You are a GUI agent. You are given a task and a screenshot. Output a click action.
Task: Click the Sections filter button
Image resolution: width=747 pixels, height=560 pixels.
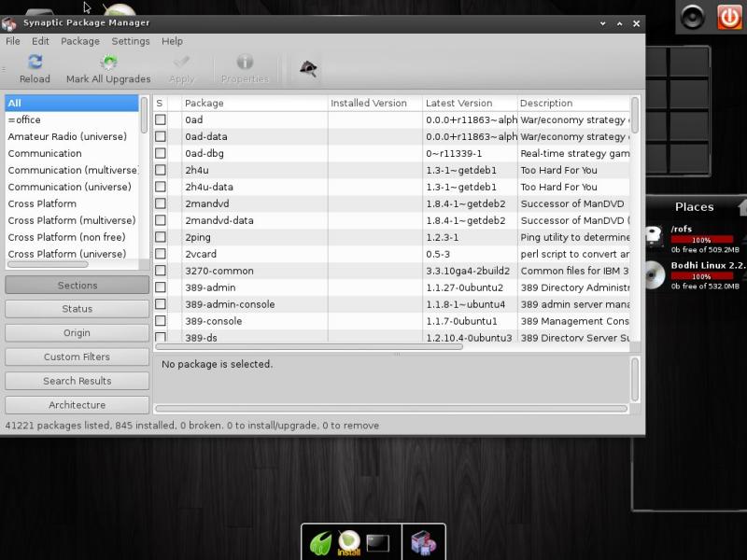[78, 285]
